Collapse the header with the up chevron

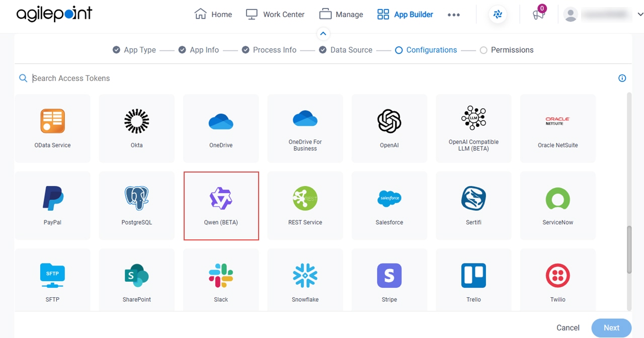[323, 34]
